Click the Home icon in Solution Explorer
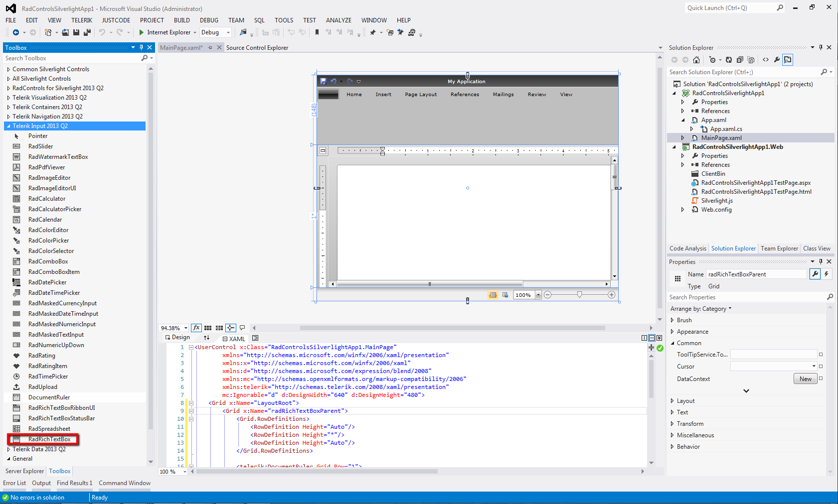Image resolution: width=838 pixels, height=504 pixels. click(x=696, y=60)
